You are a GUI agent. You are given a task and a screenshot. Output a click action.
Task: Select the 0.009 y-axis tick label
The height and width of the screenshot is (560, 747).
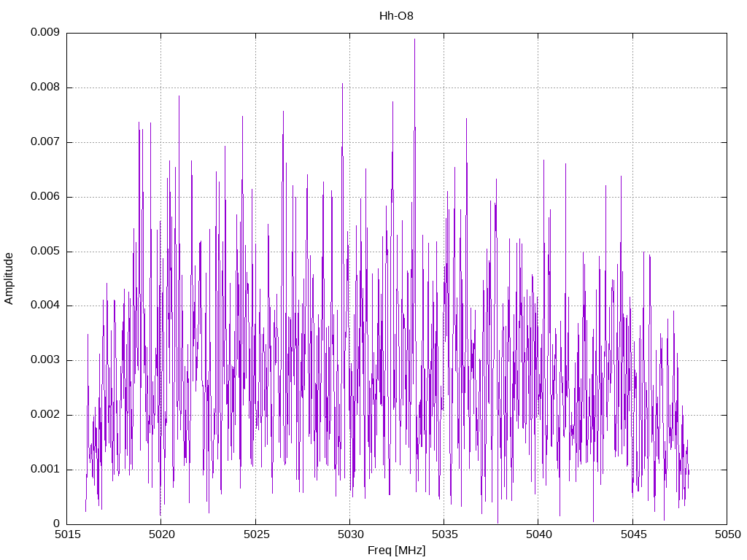click(x=45, y=32)
